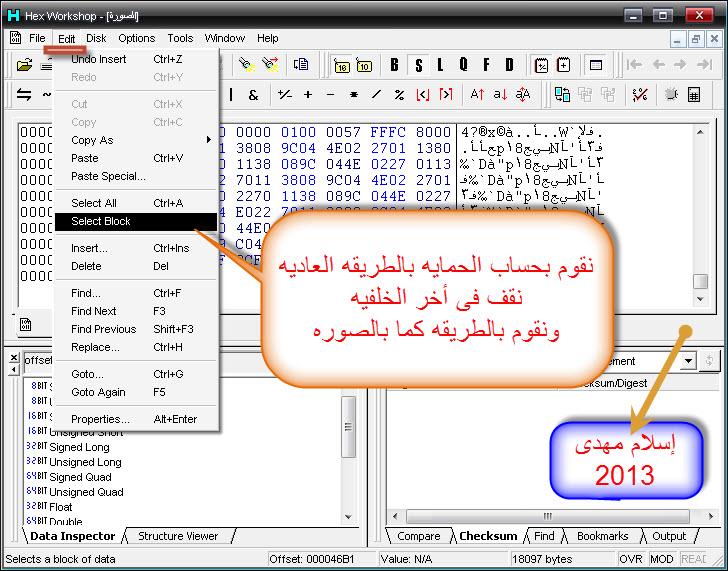Choose Find Previous menu entry

pyautogui.click(x=136, y=329)
